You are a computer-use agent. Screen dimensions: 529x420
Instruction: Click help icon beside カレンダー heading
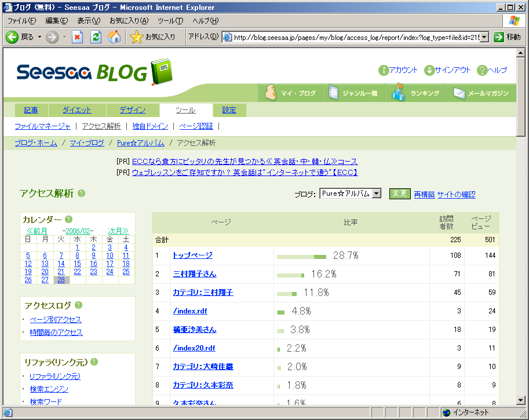[x=68, y=220]
